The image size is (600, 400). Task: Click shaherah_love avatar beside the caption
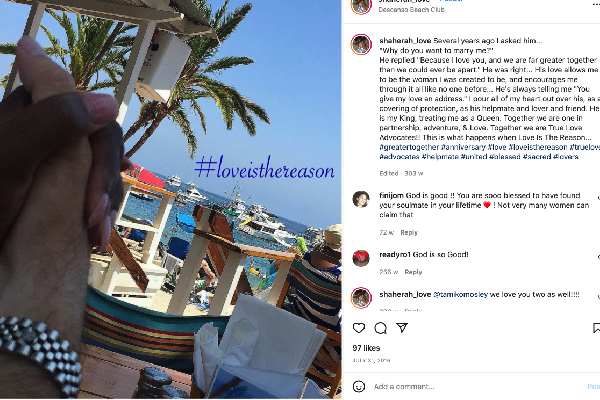(x=361, y=44)
